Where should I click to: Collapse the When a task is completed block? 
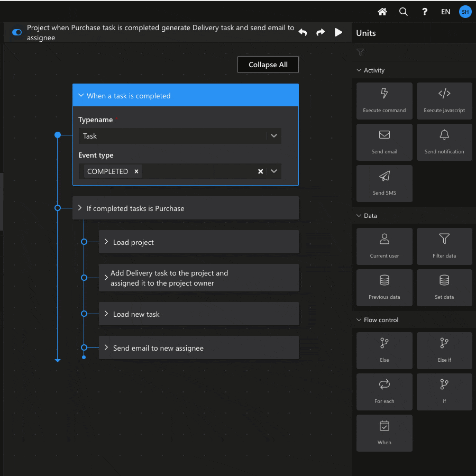pyautogui.click(x=81, y=96)
